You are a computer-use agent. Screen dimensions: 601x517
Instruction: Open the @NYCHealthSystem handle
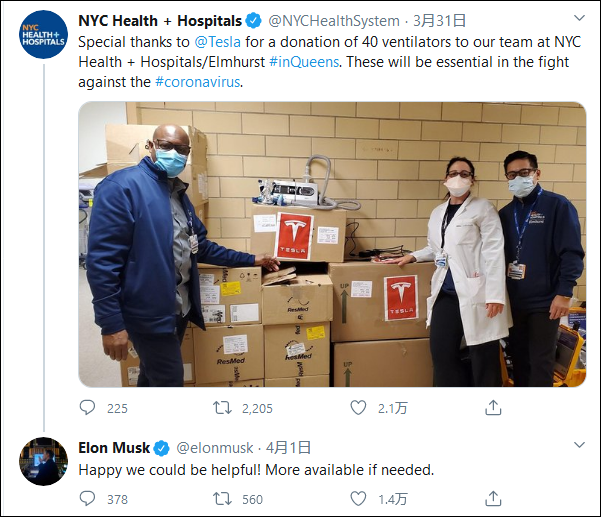[334, 21]
